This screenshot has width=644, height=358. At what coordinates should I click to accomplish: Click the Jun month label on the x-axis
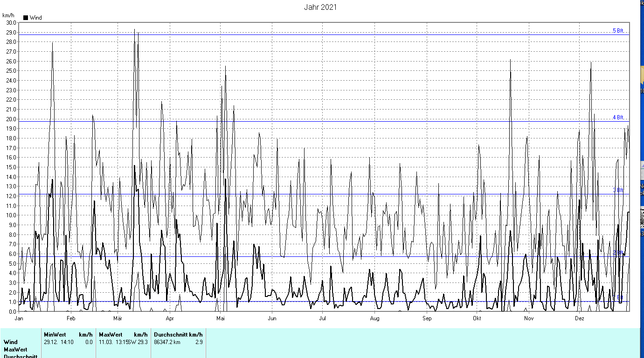coord(272,319)
